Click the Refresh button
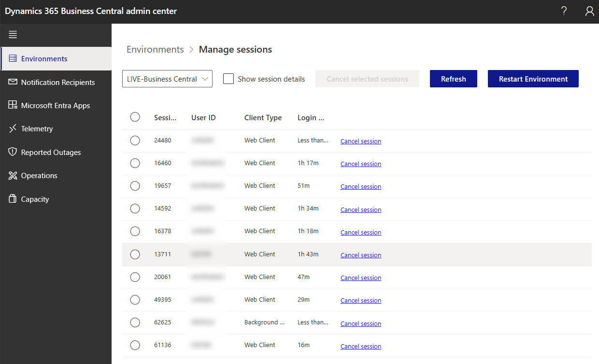599x364 pixels. tap(453, 79)
